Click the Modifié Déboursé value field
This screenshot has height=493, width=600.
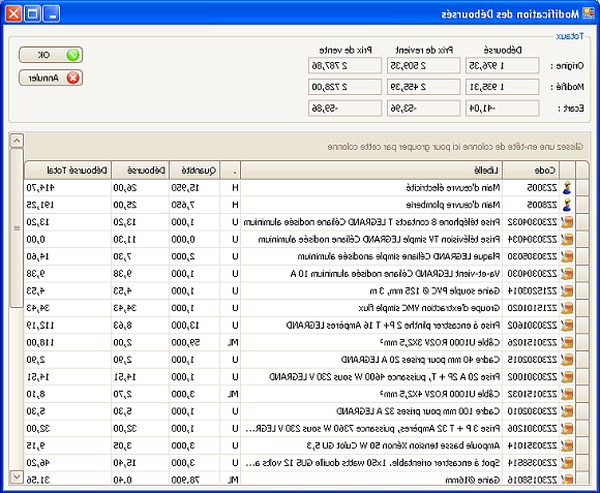[x=504, y=87]
